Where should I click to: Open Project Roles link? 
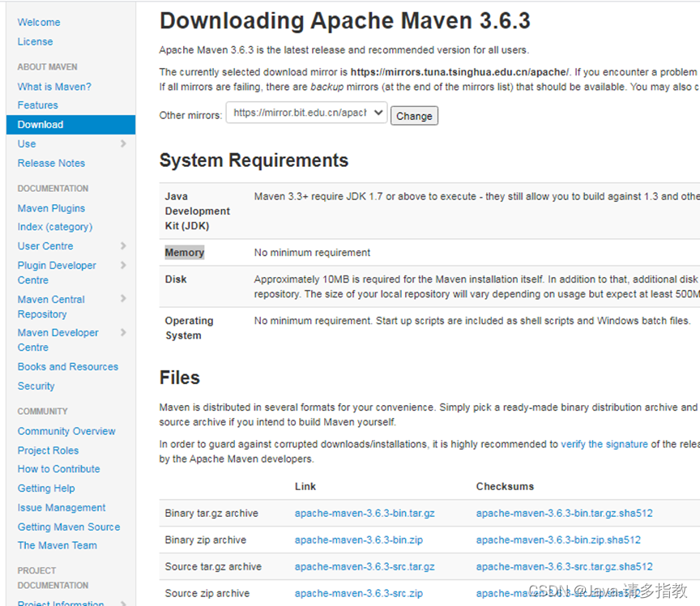pyautogui.click(x=49, y=450)
